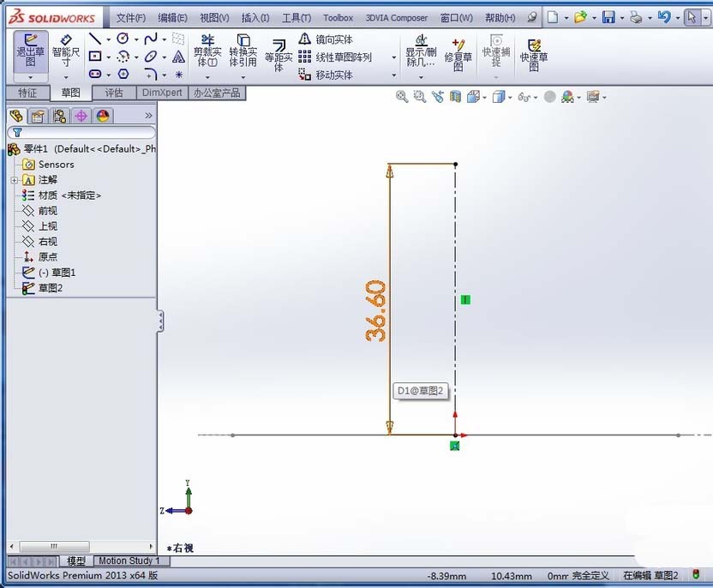
Task: Select the 等距实体 Offset Entities tool
Action: point(278,53)
